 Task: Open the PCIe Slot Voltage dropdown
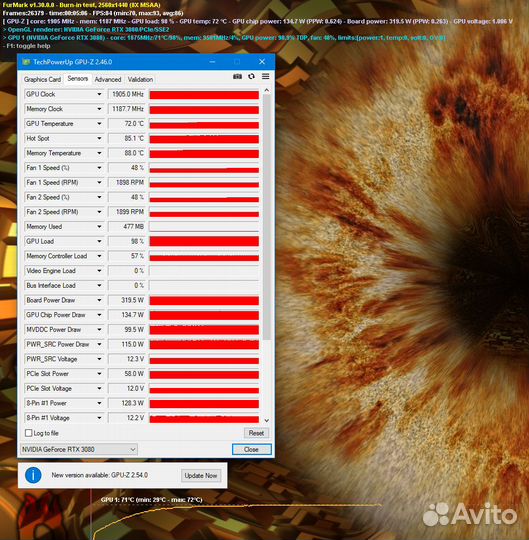tap(99, 388)
